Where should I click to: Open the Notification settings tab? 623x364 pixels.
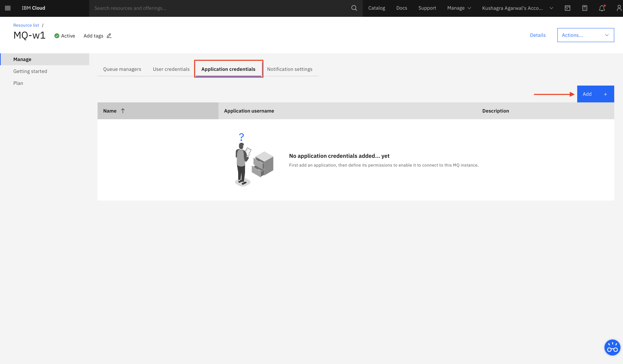pos(290,69)
